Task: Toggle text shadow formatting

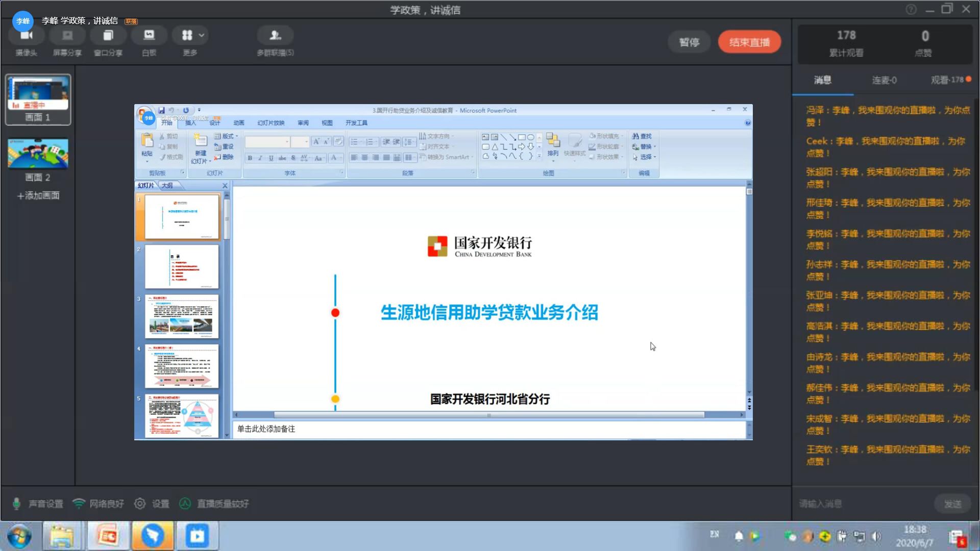Action: pos(293,158)
